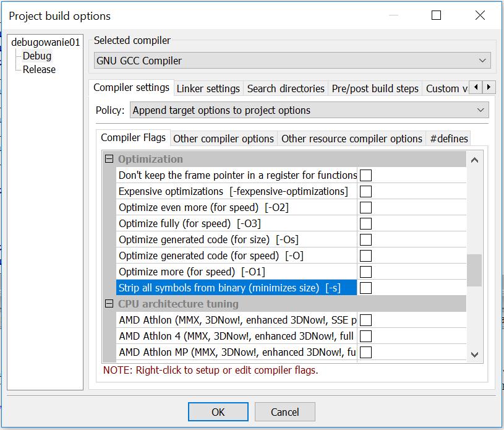Open the Policy dropdown
The image size is (504, 430).
click(x=309, y=110)
